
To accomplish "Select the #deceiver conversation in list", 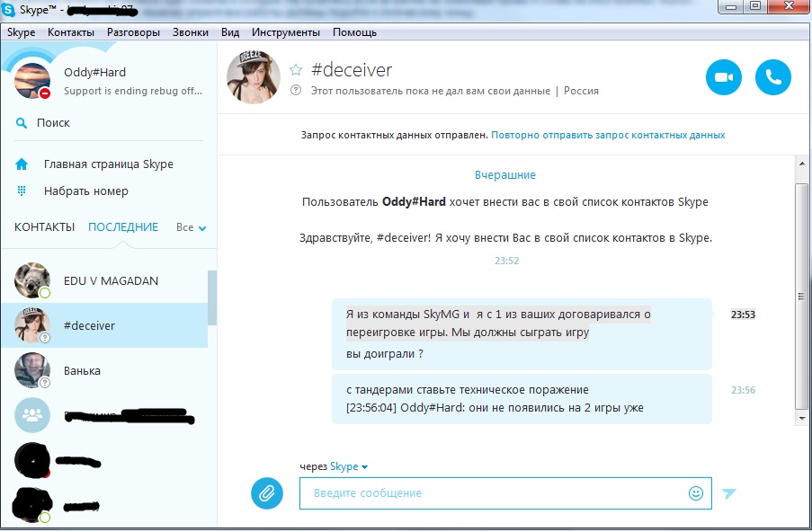I will pos(104,325).
